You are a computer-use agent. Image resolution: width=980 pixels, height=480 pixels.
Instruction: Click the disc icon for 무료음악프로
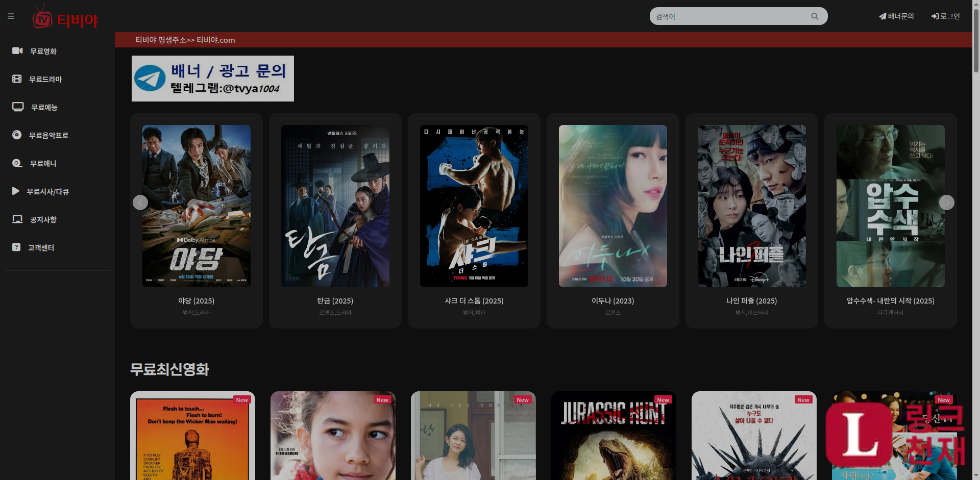click(17, 135)
